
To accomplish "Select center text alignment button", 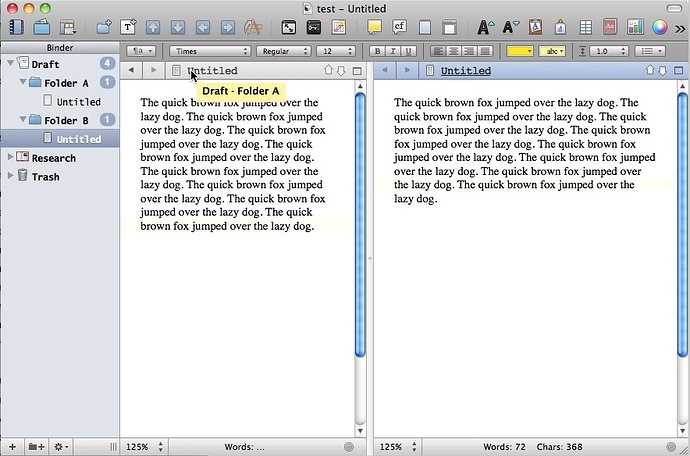I will pos(455,51).
